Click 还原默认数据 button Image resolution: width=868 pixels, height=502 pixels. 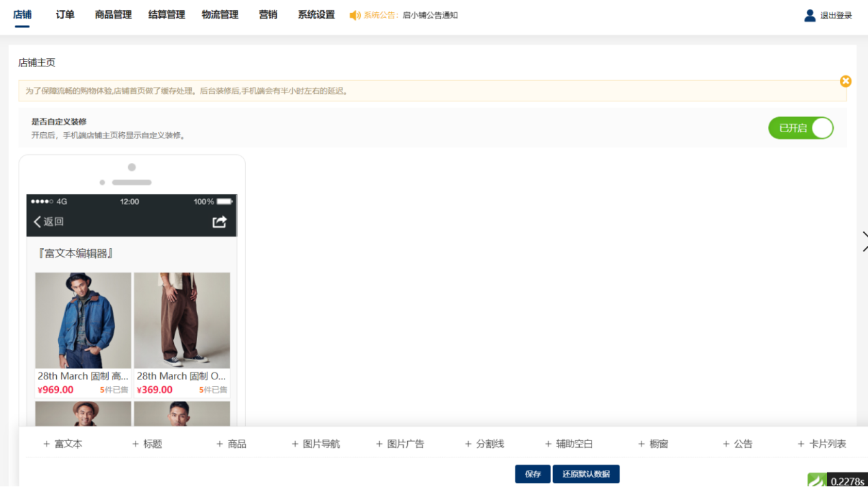tap(586, 474)
